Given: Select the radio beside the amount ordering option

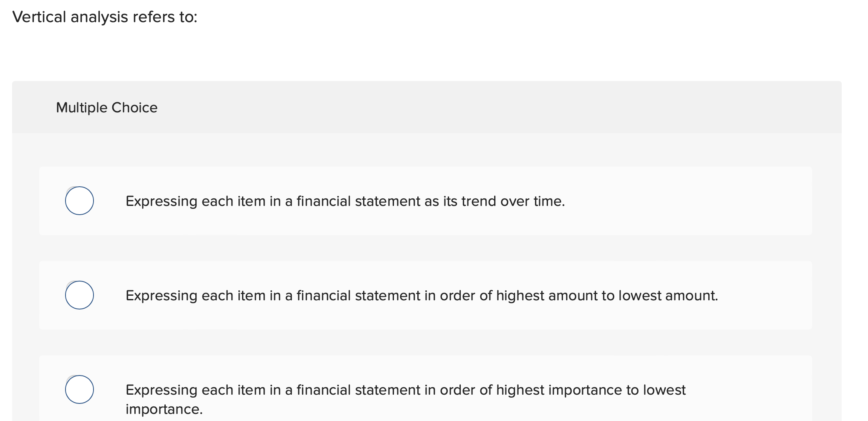Looking at the screenshot, I should pyautogui.click(x=79, y=295).
